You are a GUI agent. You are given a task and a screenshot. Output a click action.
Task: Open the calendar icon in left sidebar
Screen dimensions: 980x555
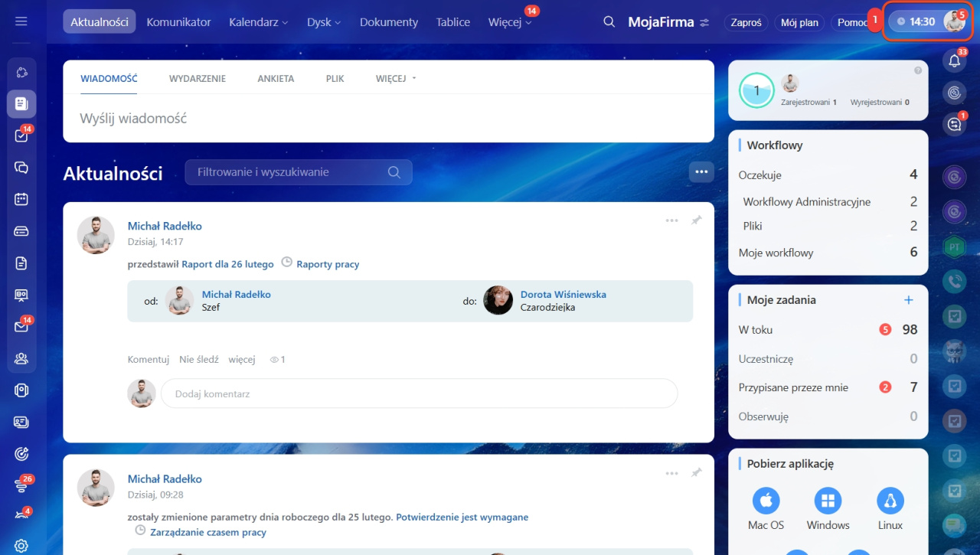pyautogui.click(x=21, y=199)
